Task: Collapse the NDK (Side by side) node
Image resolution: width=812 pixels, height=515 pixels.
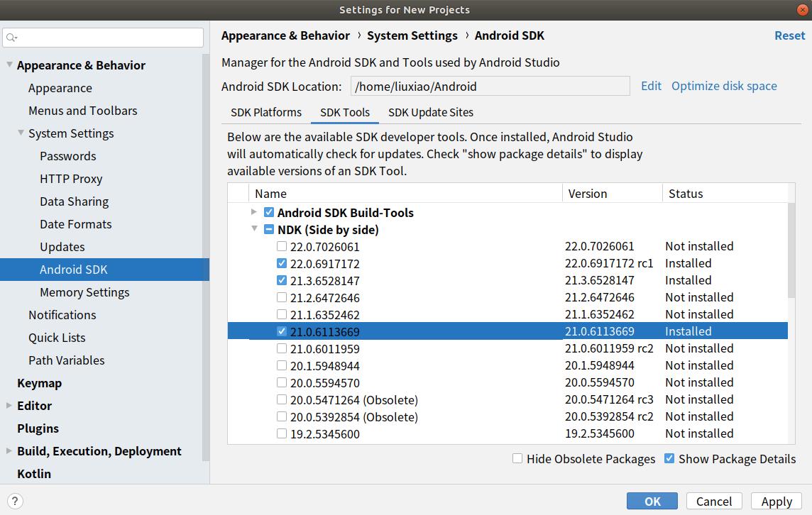Action: coord(255,229)
